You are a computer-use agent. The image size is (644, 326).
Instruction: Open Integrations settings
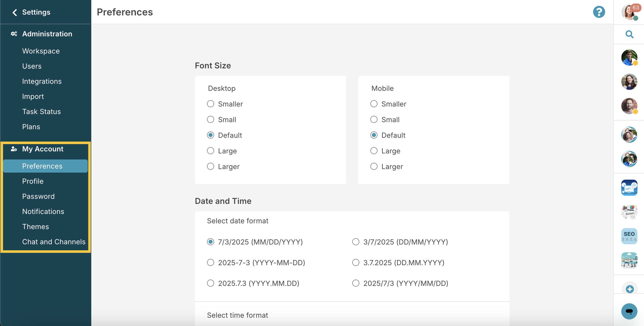pos(42,81)
